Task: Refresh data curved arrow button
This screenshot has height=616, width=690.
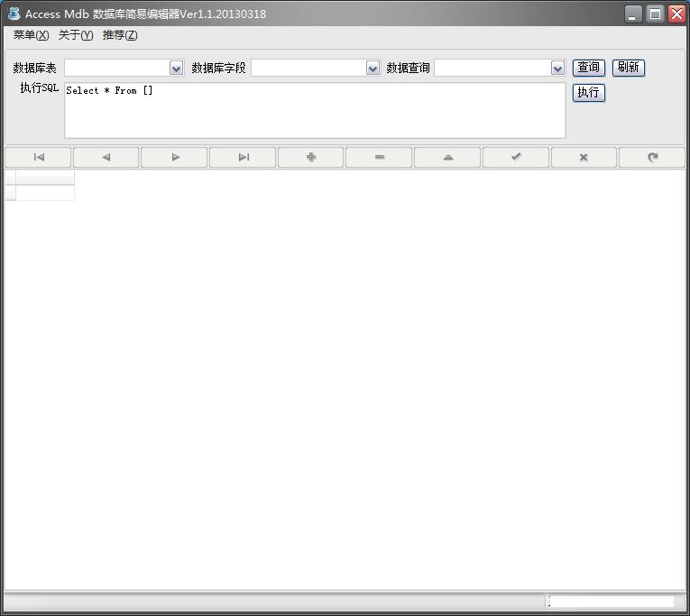Action: (652, 158)
